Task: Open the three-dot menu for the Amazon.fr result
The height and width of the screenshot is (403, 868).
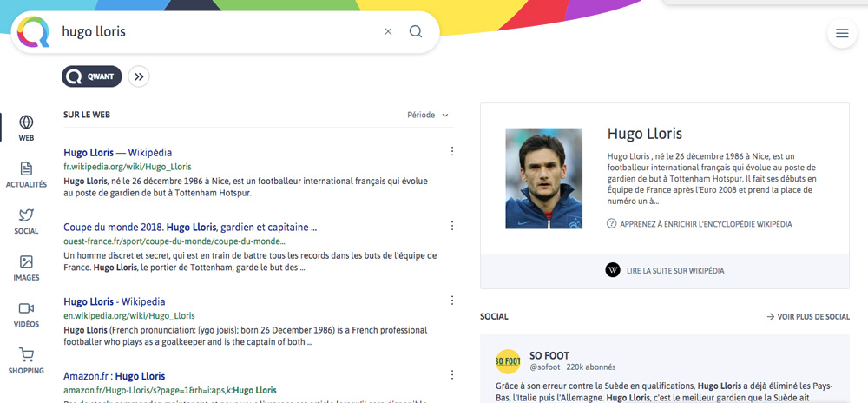Action: 451,375
